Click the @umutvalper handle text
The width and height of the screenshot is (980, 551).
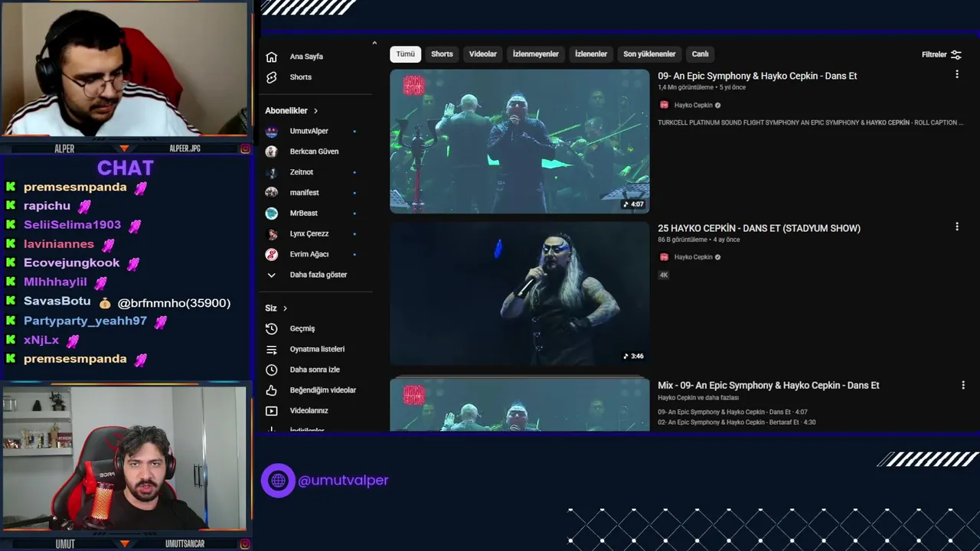tap(343, 481)
